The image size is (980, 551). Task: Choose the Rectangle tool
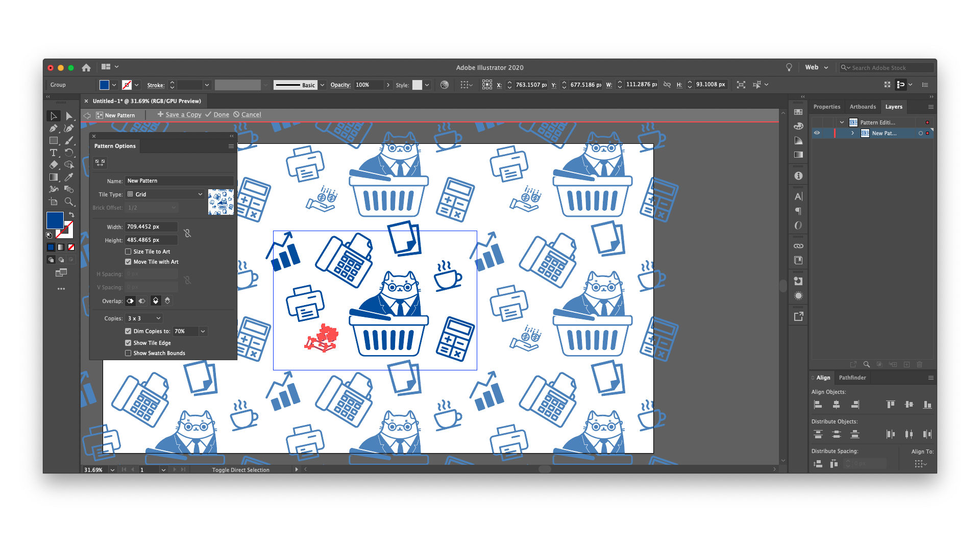click(53, 141)
